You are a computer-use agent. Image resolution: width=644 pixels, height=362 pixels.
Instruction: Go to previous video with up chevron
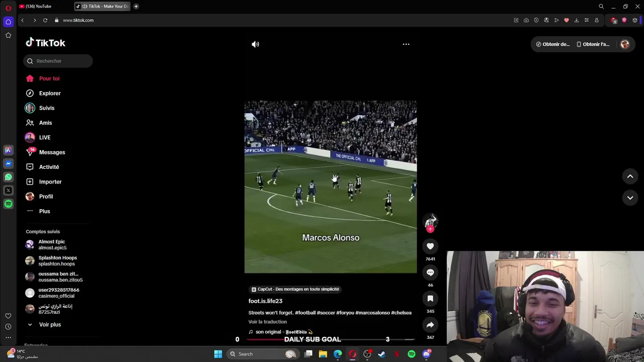click(630, 176)
